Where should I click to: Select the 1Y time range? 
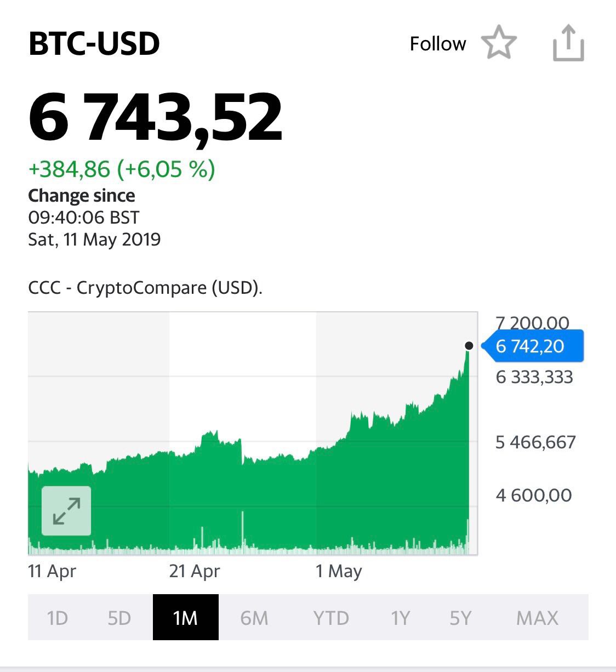pyautogui.click(x=400, y=618)
